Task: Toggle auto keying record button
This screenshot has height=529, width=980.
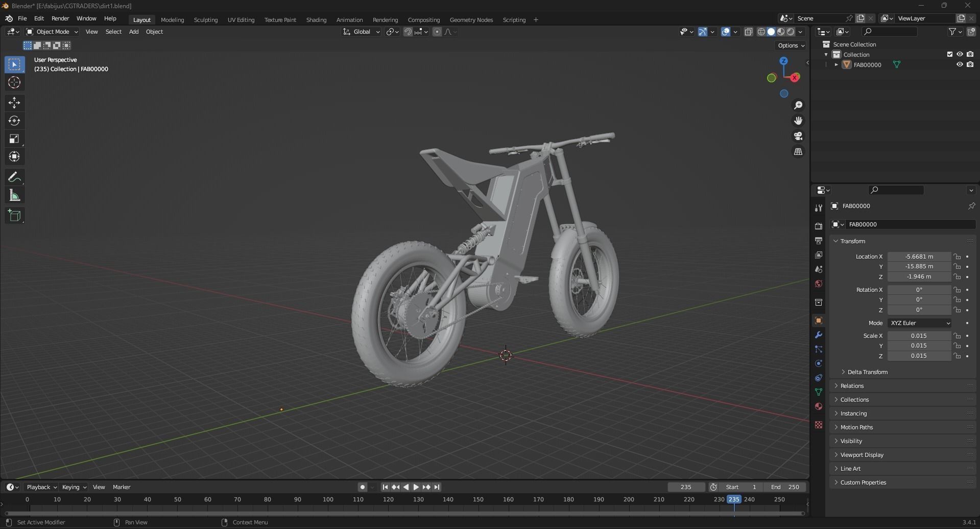Action: (363, 487)
